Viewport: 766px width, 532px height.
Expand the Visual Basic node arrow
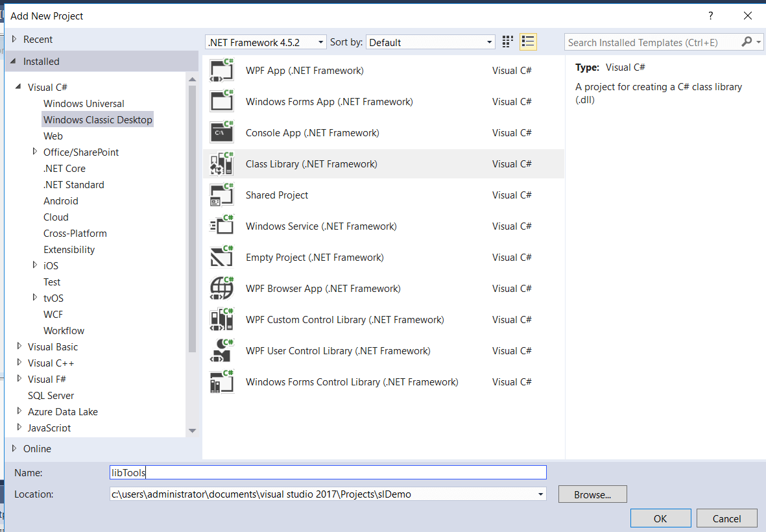(19, 346)
